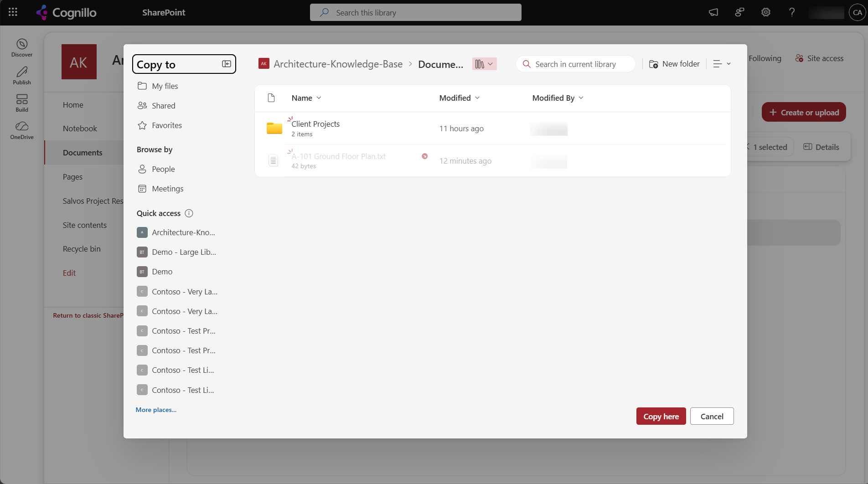The image size is (868, 484).
Task: Open the Client Projects folder
Action: tap(315, 124)
